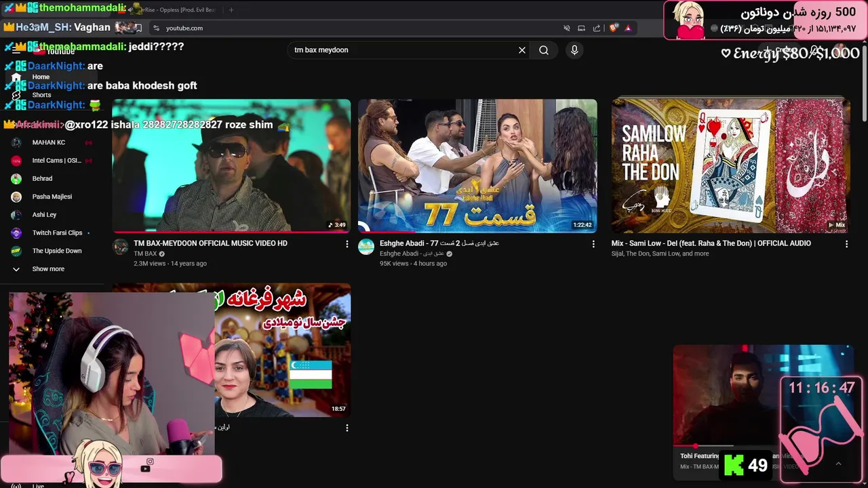This screenshot has width=868, height=488.
Task: Open Twitch Farsi Clips subscription
Action: click(x=57, y=232)
